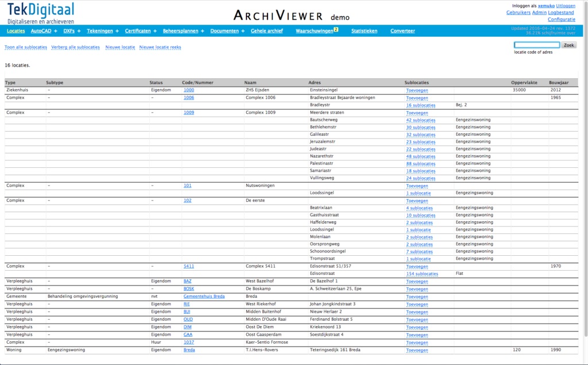Image resolution: width=588 pixels, height=365 pixels.
Task: Expand 48 sublocaties for Nazarethstr
Action: coord(421,156)
